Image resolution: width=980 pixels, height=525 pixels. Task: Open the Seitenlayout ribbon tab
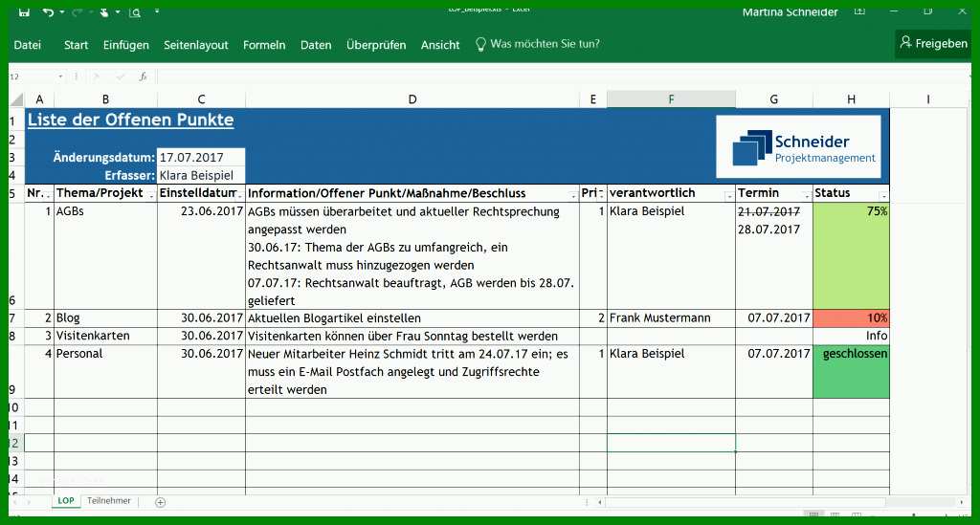coord(195,45)
